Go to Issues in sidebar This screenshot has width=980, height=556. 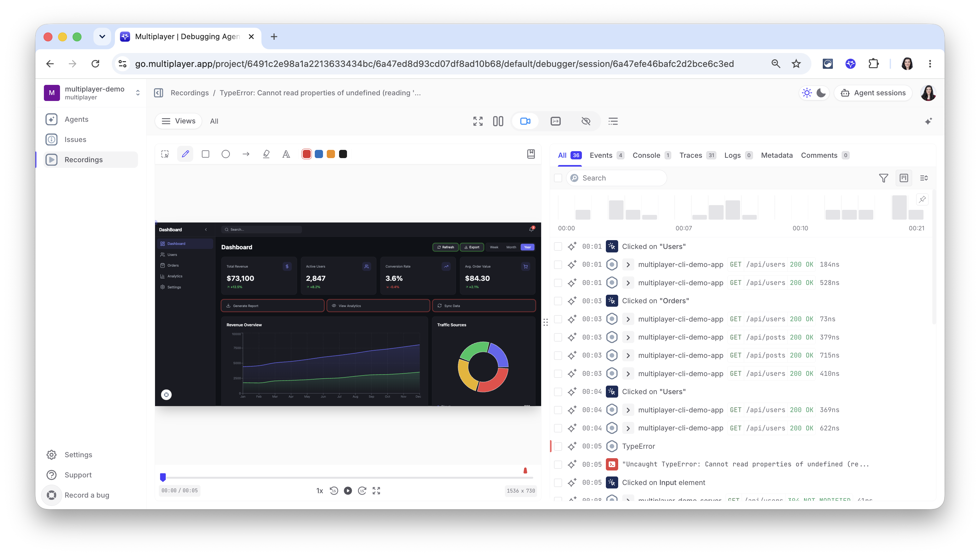(91, 139)
